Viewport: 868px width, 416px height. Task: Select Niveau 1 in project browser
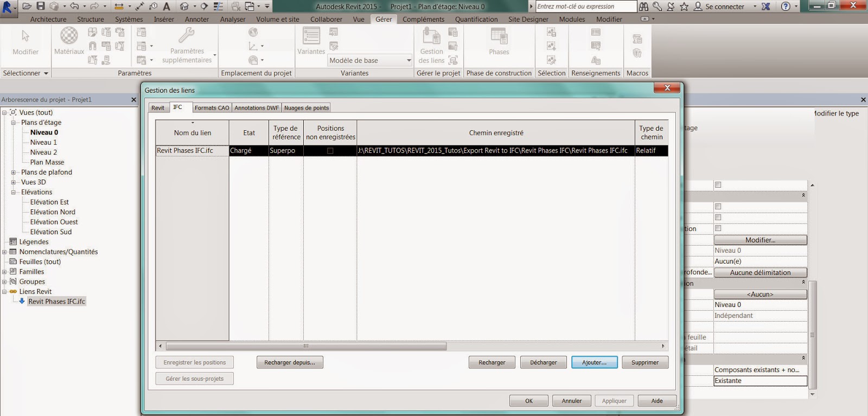(x=43, y=143)
